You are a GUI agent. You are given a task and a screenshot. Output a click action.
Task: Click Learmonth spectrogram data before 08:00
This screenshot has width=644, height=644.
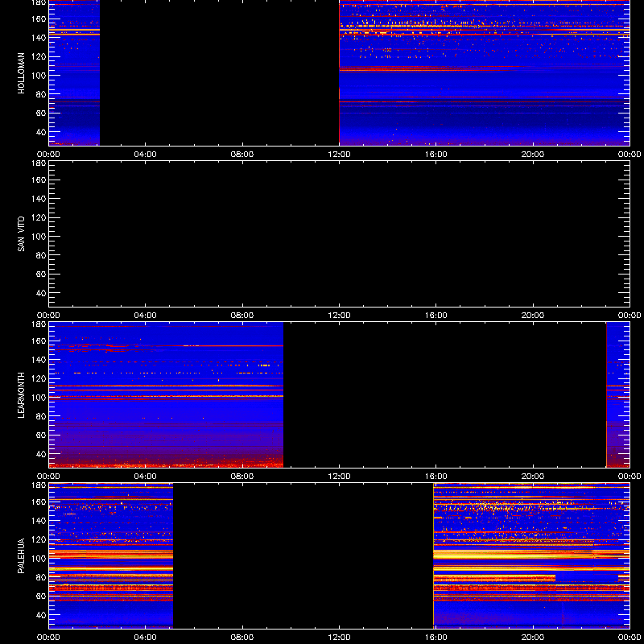coord(166,394)
